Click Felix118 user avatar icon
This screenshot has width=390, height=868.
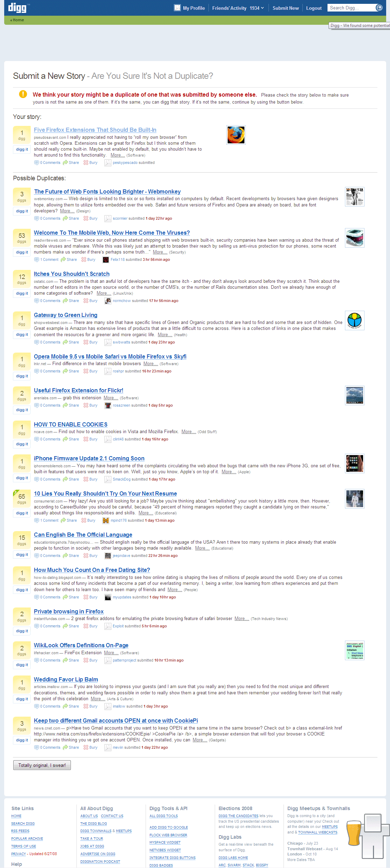[106, 259]
